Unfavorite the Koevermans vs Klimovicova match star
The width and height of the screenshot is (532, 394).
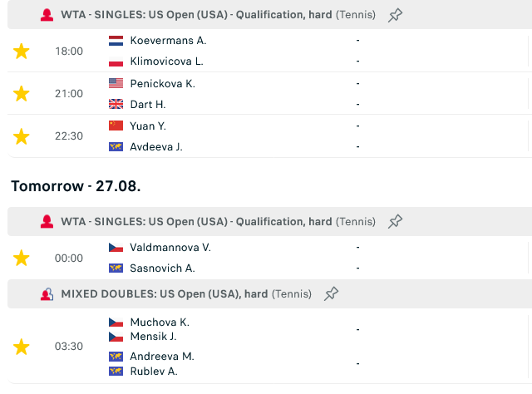point(21,52)
